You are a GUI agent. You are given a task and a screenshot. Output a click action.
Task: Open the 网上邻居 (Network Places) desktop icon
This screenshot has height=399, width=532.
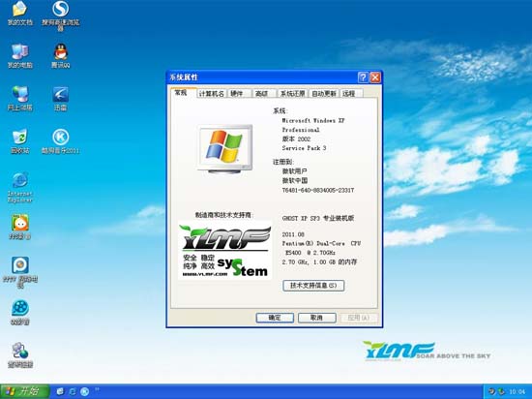tap(20, 99)
